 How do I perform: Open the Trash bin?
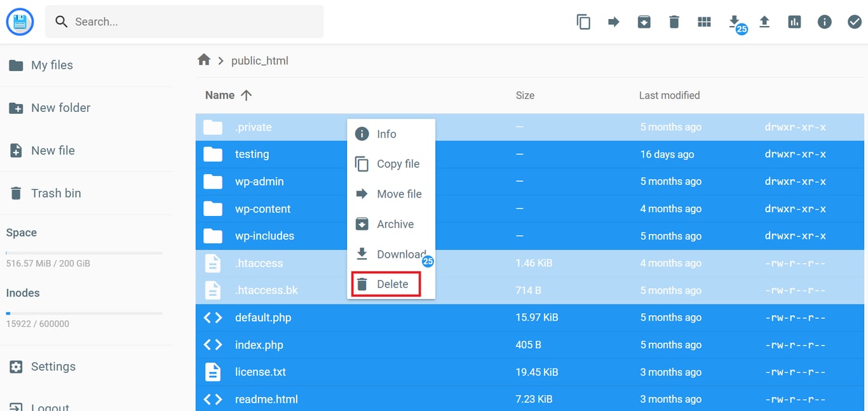pyautogui.click(x=57, y=193)
